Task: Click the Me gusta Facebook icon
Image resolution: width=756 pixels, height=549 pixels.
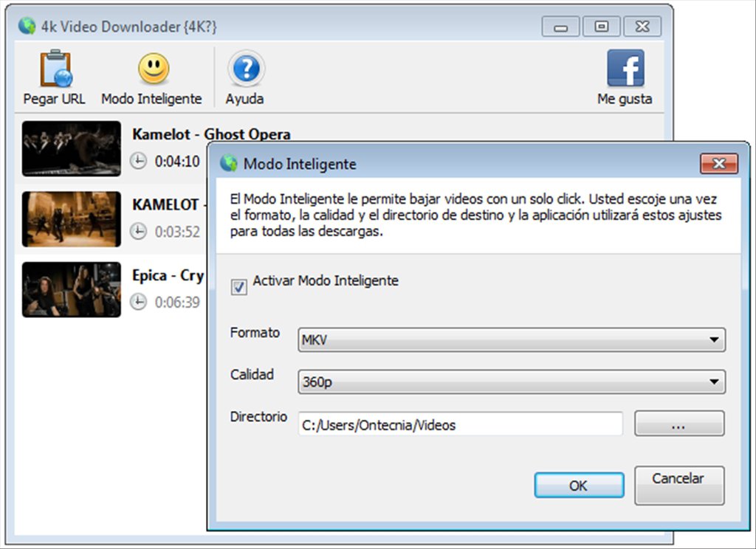Action: tap(625, 68)
